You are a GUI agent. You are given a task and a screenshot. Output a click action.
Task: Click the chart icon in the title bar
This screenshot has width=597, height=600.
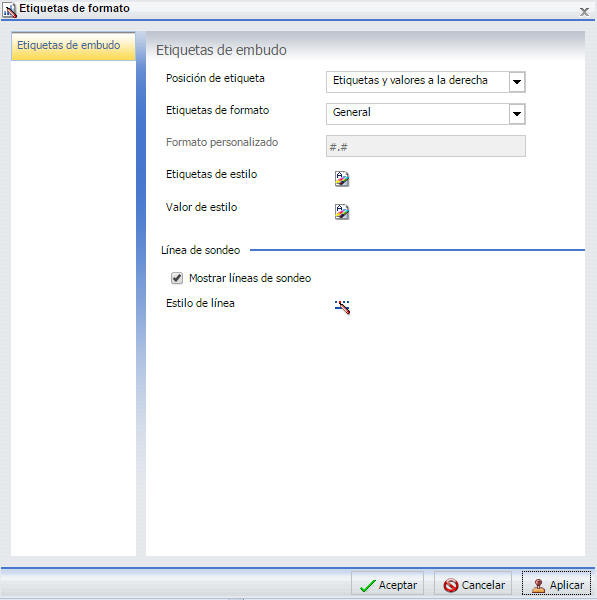click(9, 10)
